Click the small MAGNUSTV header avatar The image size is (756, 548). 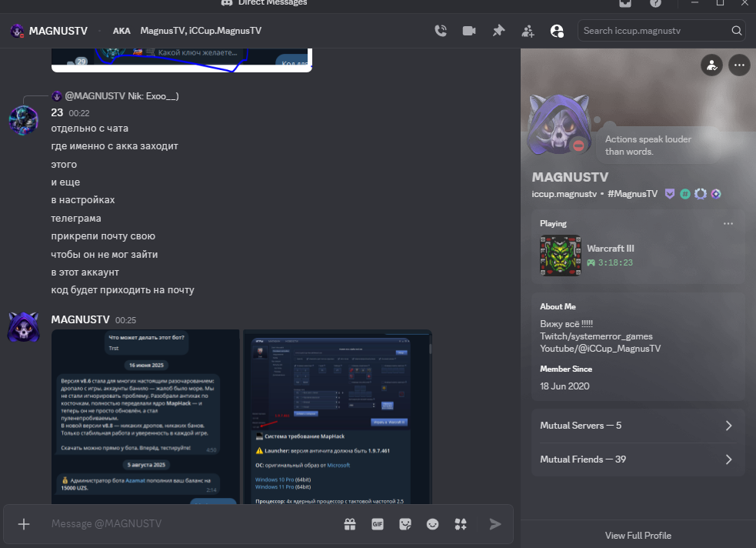[18, 31]
